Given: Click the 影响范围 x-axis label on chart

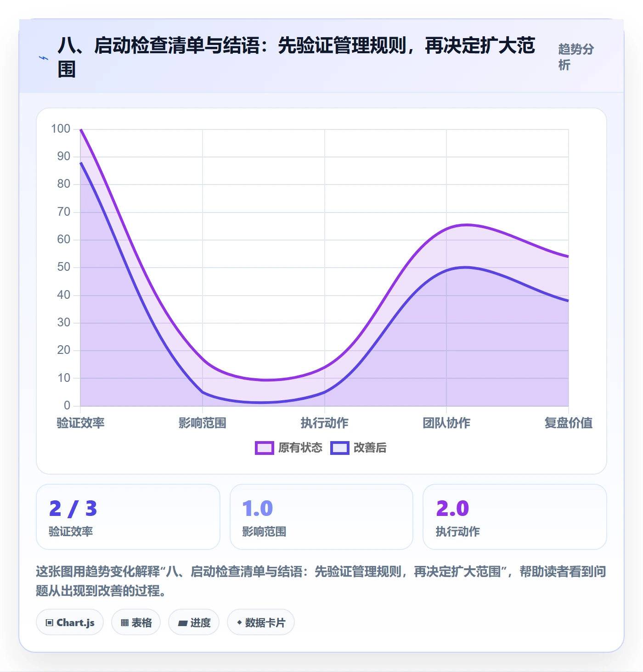Looking at the screenshot, I should pyautogui.click(x=203, y=423).
